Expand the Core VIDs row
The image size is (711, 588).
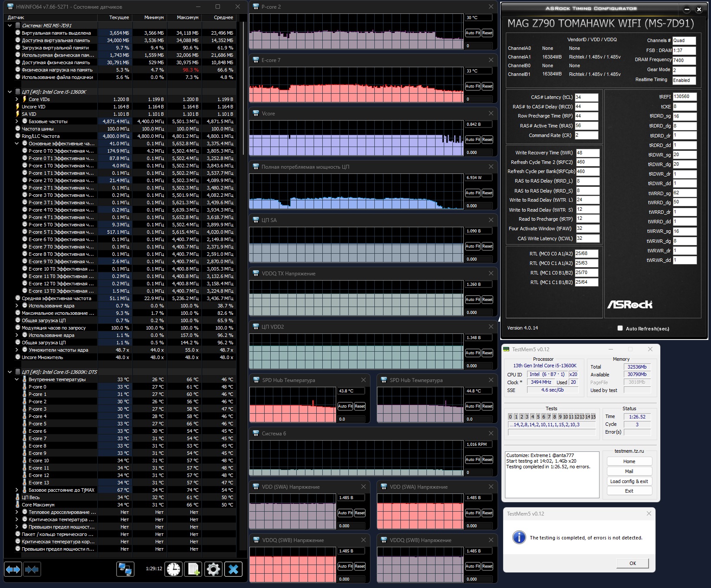pyautogui.click(x=17, y=99)
